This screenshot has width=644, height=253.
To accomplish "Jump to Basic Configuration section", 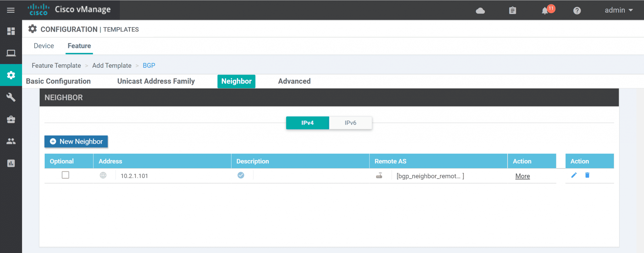I will [x=58, y=81].
